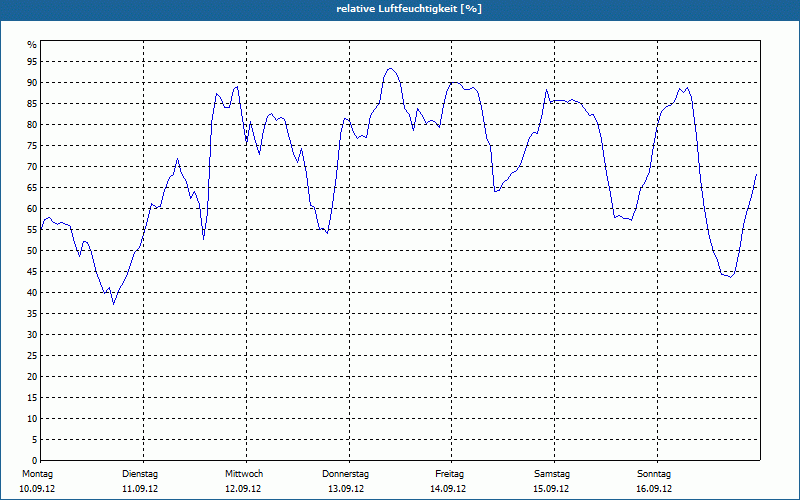The width and height of the screenshot is (800, 500).
Task: Click the y-axis value '80'
Action: point(32,124)
